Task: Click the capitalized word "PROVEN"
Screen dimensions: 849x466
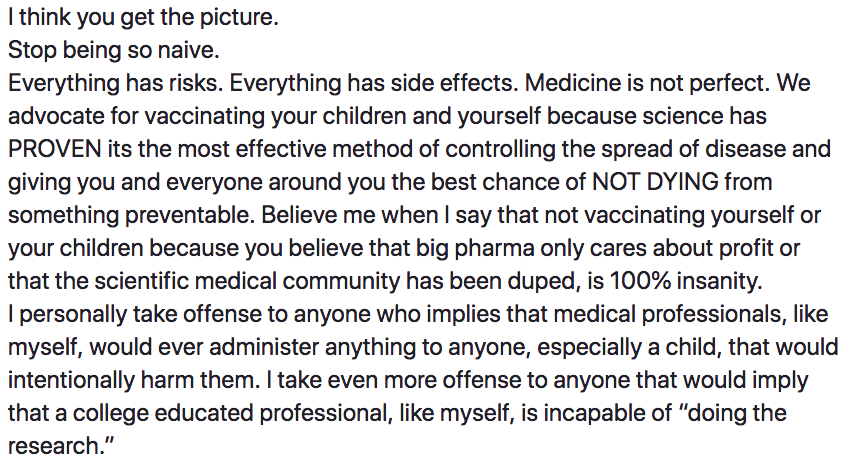Action: [x=55, y=149]
